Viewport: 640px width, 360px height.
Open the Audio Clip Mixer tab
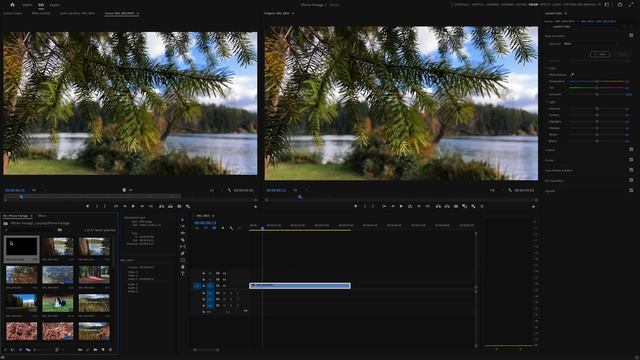(77, 13)
